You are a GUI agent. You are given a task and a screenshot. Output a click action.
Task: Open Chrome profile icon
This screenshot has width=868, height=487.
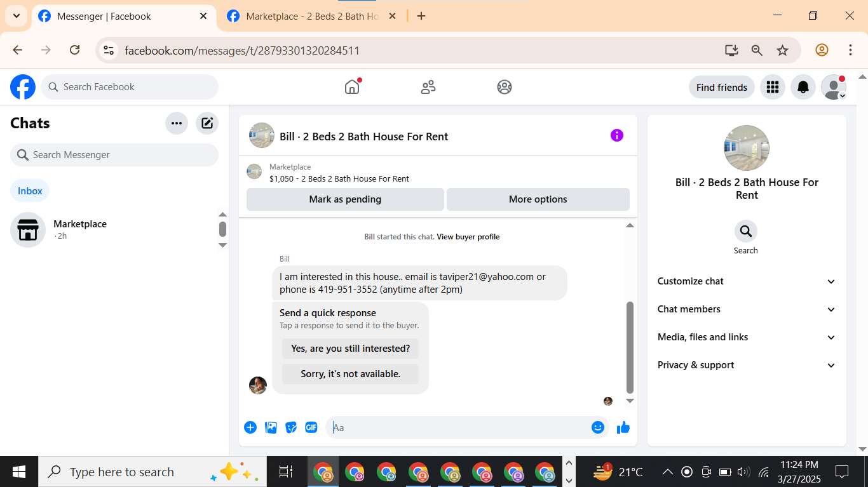(822, 50)
